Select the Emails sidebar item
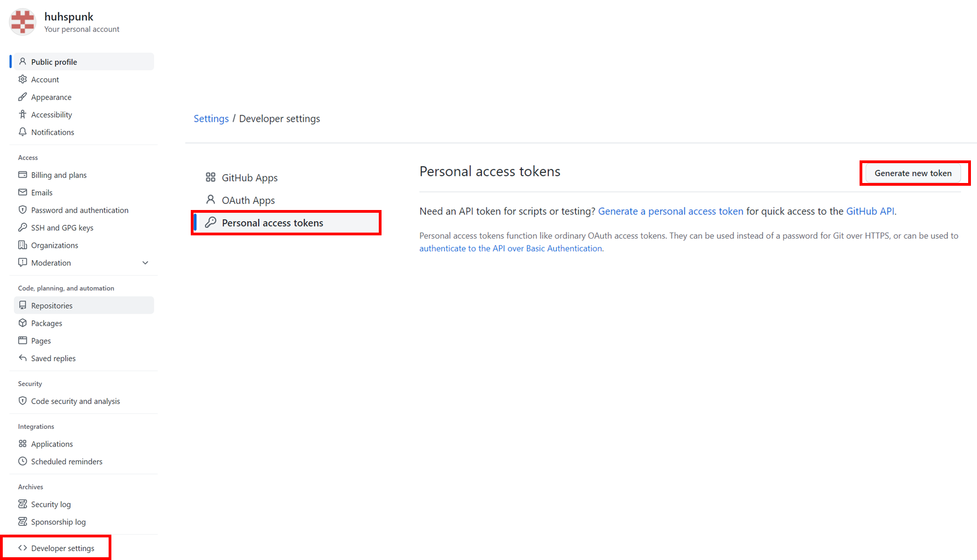The image size is (977, 560). click(x=84, y=192)
